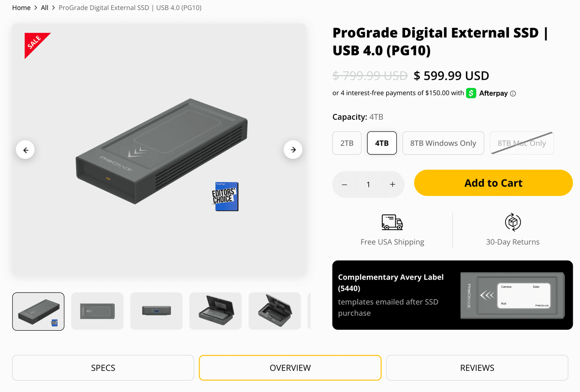This screenshot has width=580, height=392.
Task: Open the All breadcrumb link
Action: point(44,8)
